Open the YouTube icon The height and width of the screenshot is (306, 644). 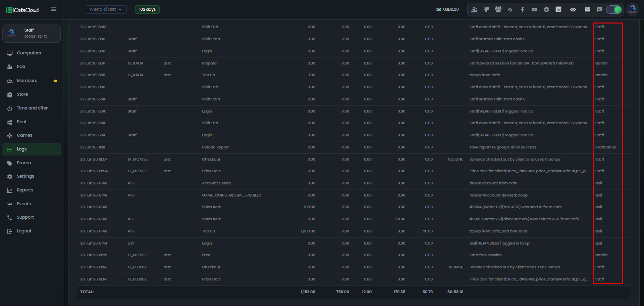click(x=534, y=9)
